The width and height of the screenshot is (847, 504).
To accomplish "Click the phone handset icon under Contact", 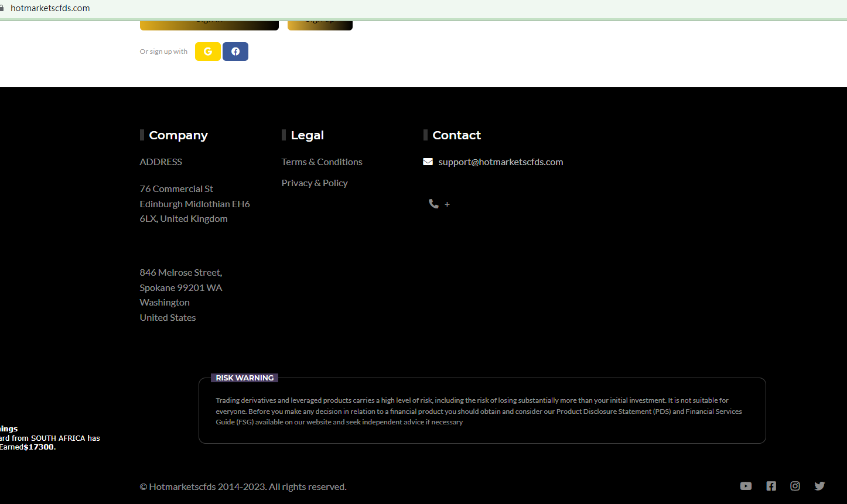I will tap(433, 204).
